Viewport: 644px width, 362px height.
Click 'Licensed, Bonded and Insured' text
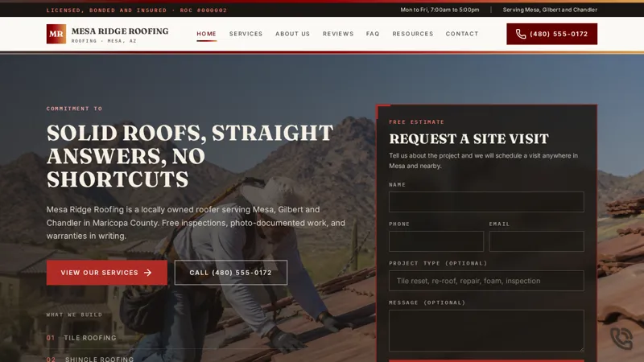[107, 10]
